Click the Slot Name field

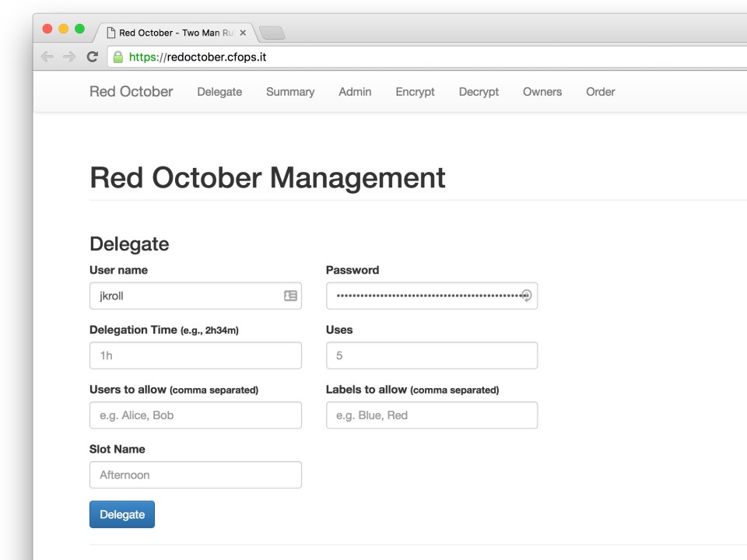pos(195,474)
